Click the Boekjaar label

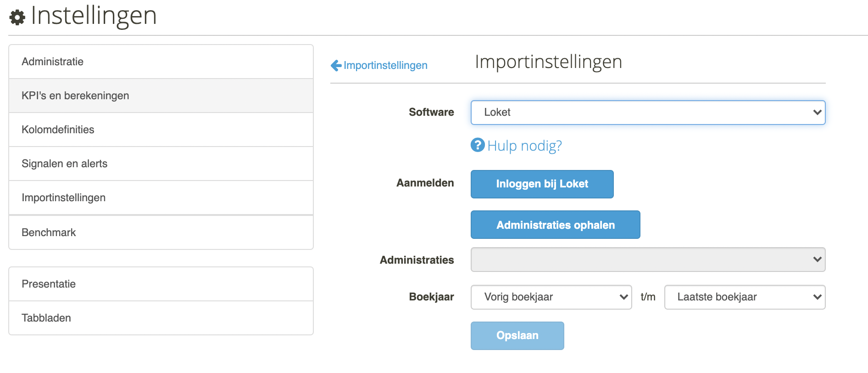tap(431, 297)
